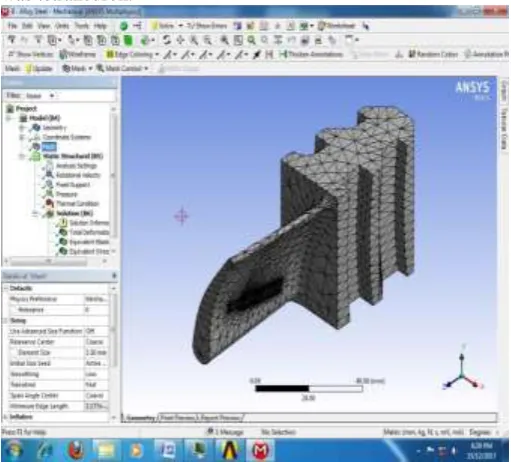Click the Pan view icon

pyautogui.click(x=180, y=40)
